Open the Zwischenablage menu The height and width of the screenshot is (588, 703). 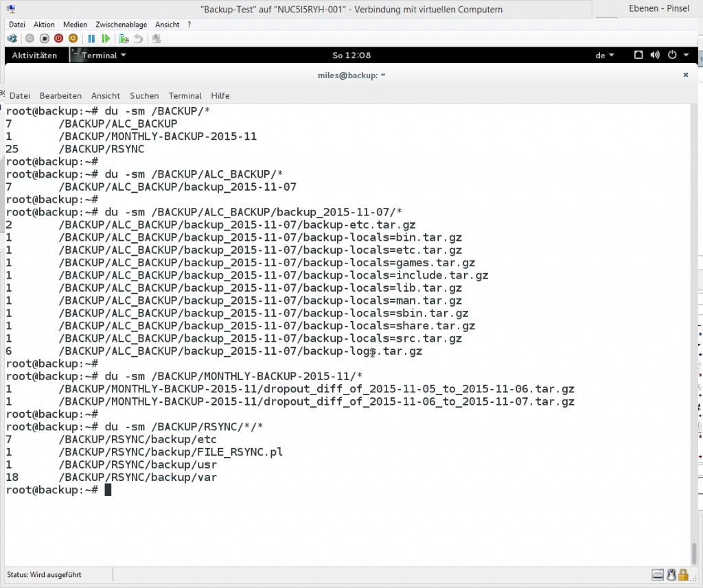[121, 25]
